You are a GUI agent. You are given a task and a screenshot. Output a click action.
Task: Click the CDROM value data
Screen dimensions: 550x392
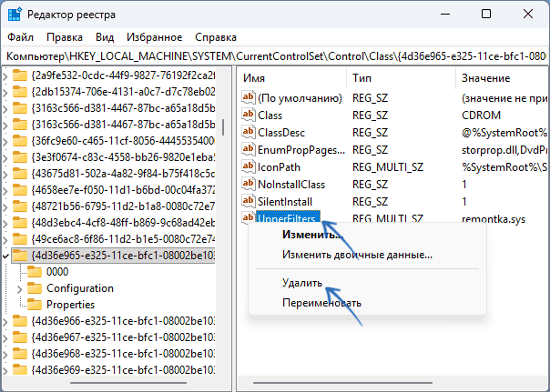[x=481, y=116]
